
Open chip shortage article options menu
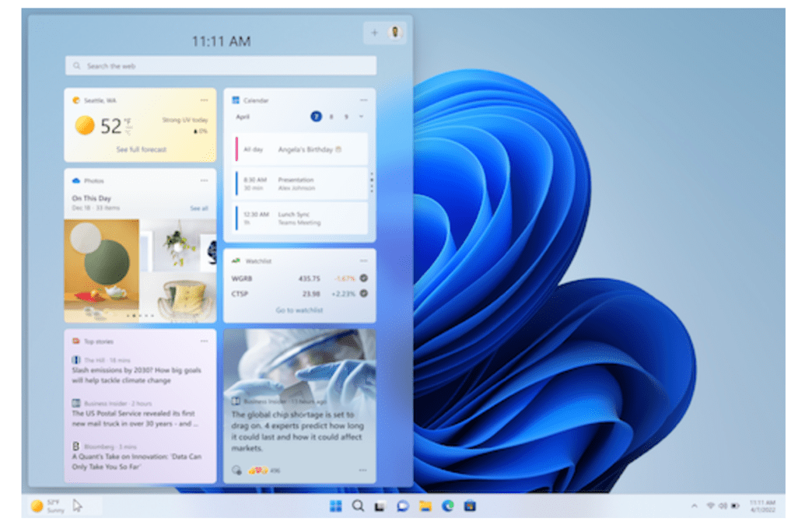click(363, 470)
